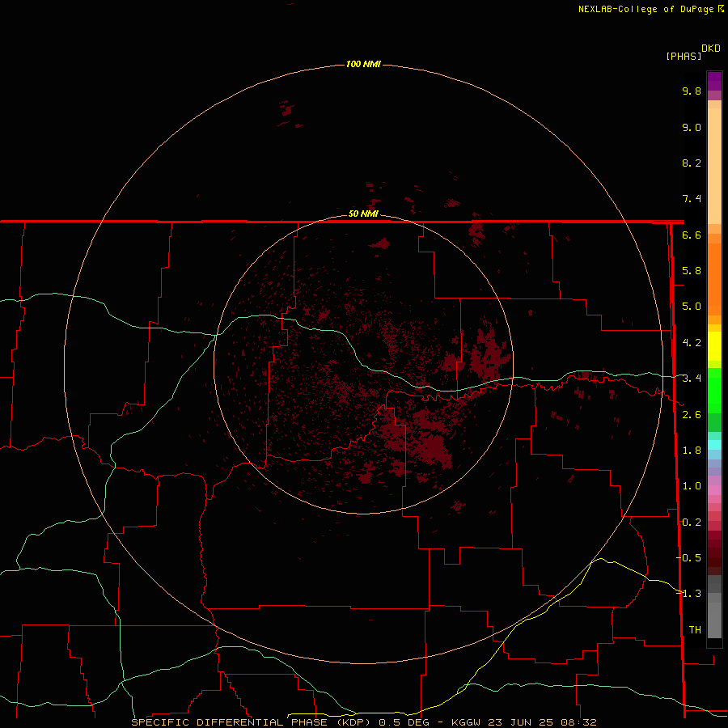Click the -1.3 scale label
Viewport: 728px width, 728px height.
tap(688, 594)
